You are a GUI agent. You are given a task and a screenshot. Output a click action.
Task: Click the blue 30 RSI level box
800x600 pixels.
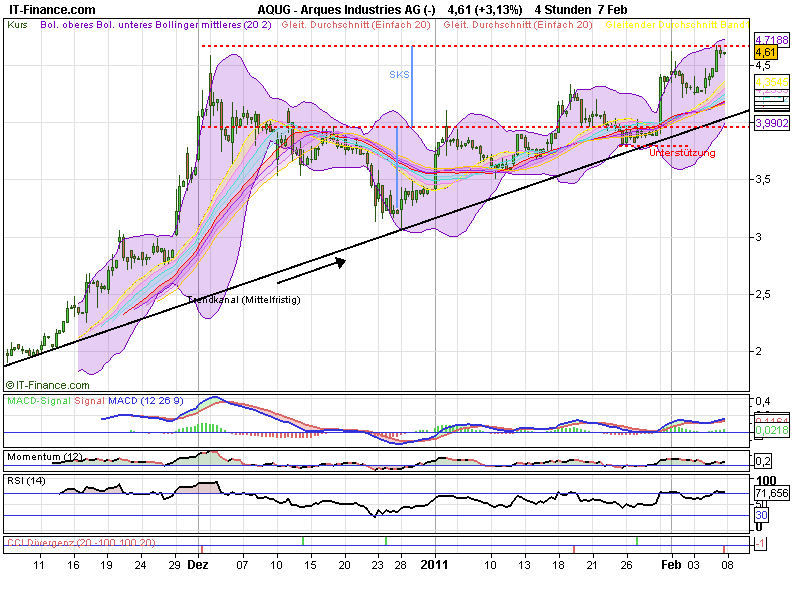pos(761,514)
